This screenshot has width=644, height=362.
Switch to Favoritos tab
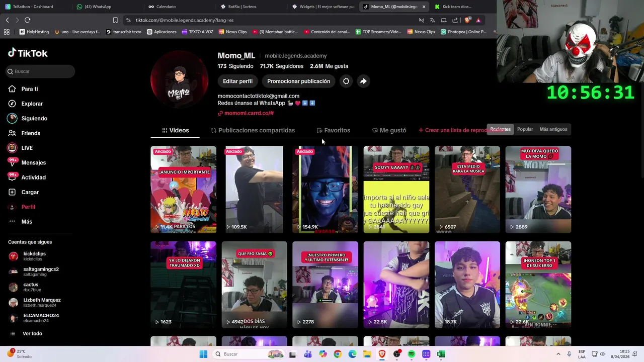(333, 130)
